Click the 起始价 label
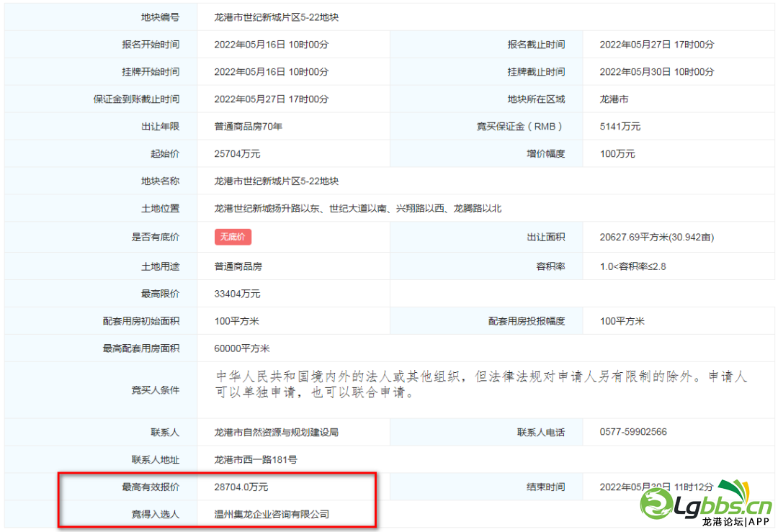This screenshot has height=532, width=778. [165, 154]
